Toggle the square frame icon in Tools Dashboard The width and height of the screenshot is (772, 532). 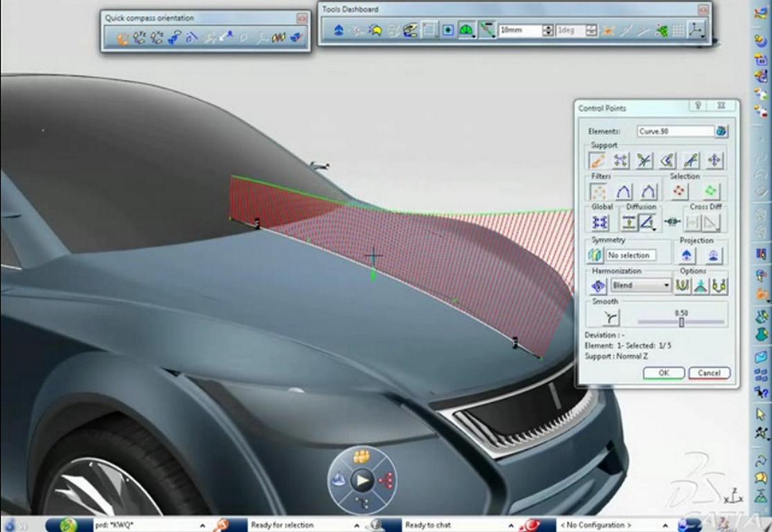[x=429, y=30]
